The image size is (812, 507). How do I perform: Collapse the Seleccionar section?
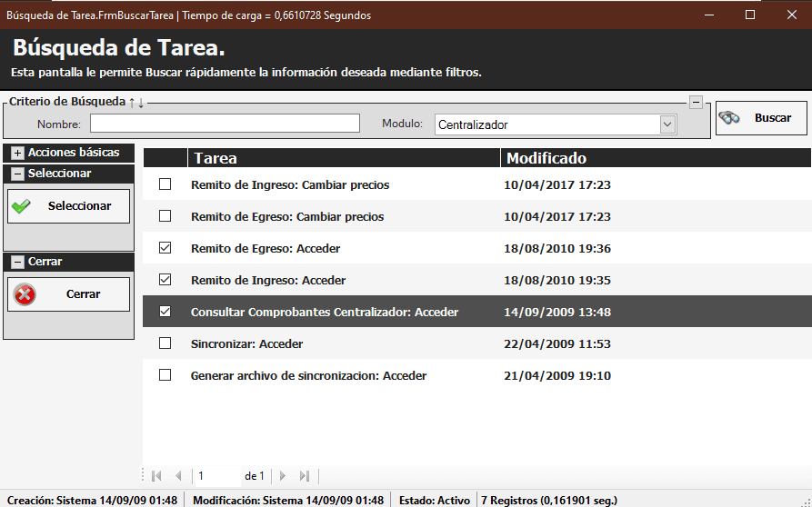click(x=17, y=174)
